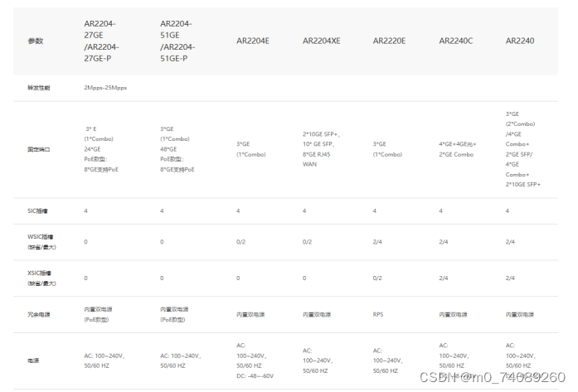Click the AC power cell under AR2220E

click(388, 361)
